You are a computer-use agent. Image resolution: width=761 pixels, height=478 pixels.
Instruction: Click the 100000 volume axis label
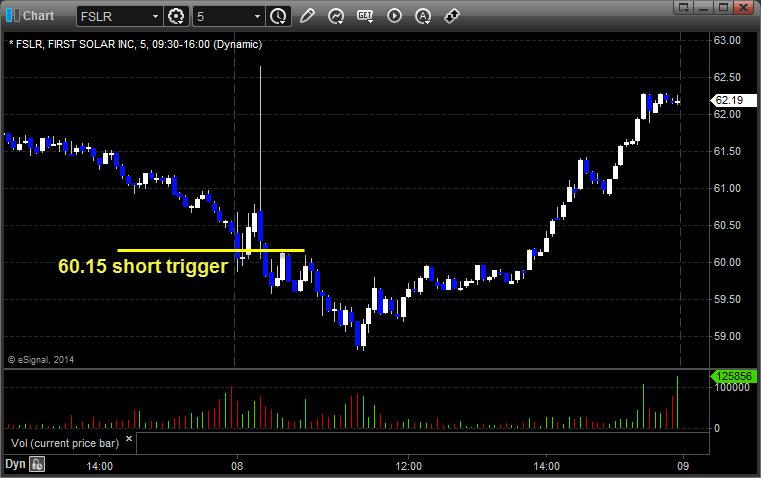[x=732, y=388]
